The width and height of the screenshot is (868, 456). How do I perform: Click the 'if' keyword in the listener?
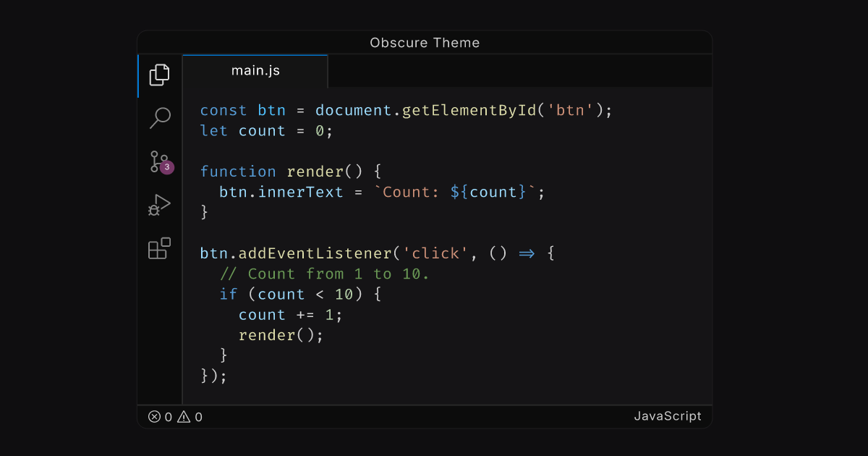[x=229, y=294]
